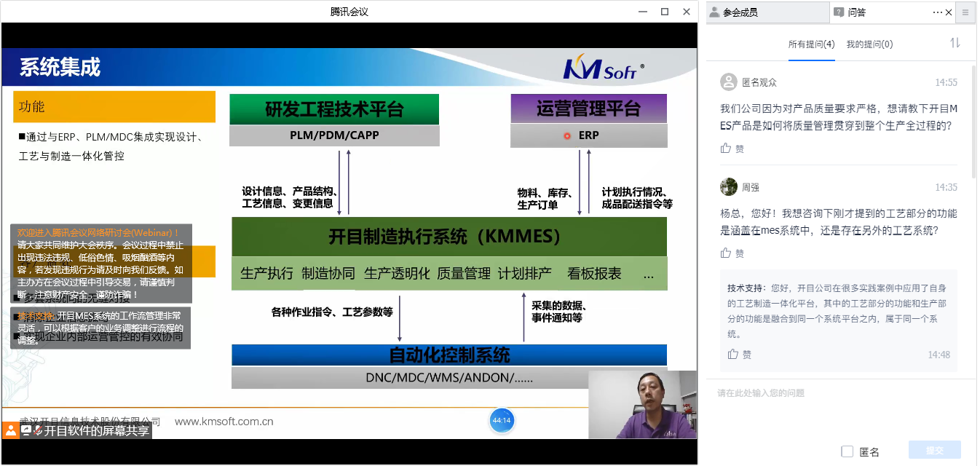Click the anonymous viewer's gray avatar
Viewport: 980px width, 466px height.
tap(729, 82)
